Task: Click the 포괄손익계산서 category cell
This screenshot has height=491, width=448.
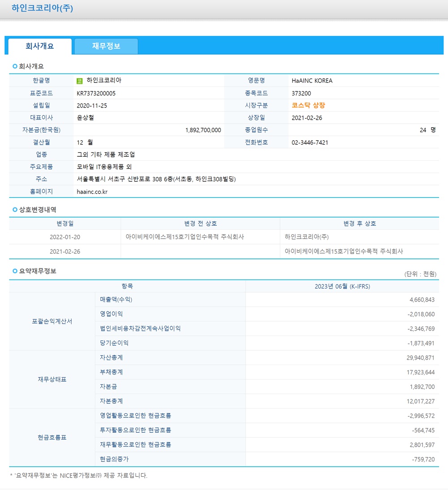Action: (52, 321)
